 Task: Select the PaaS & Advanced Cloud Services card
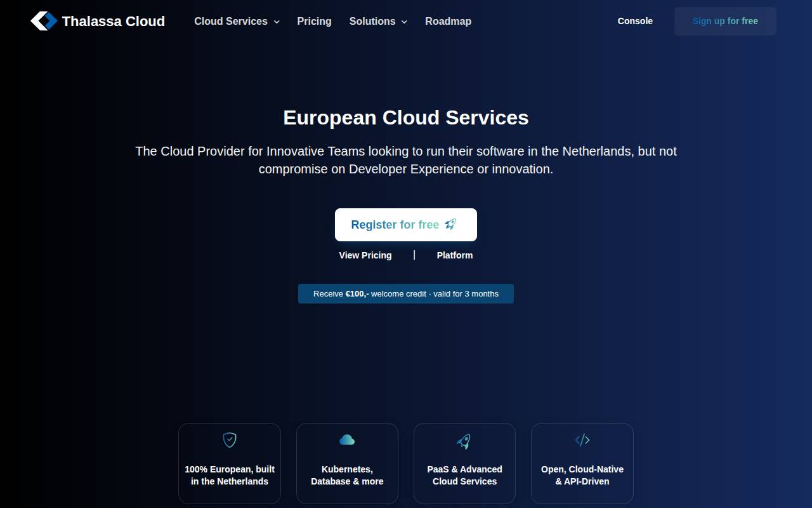coord(464,464)
